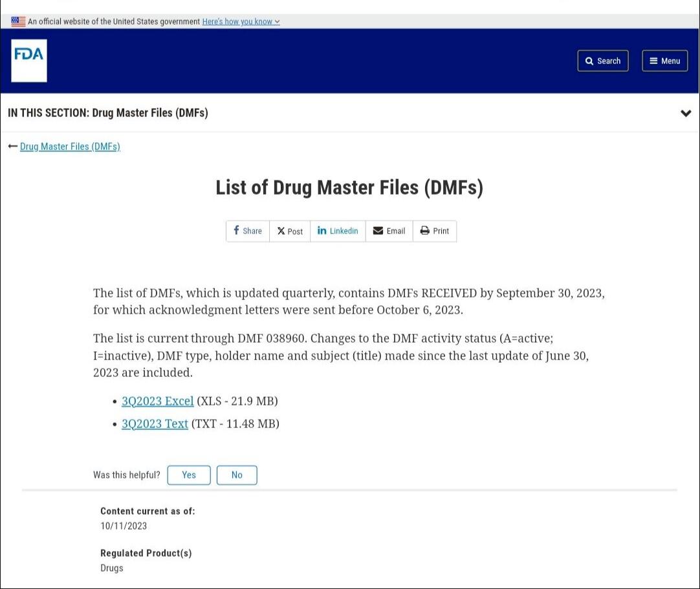Click the 'Content current as of' date

pos(124,526)
